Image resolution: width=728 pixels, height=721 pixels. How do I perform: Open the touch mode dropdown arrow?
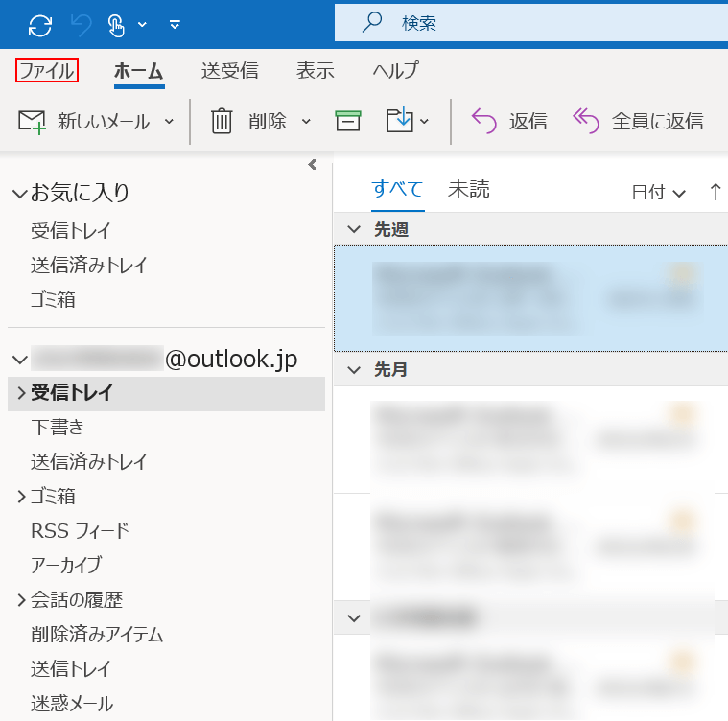coord(143,24)
